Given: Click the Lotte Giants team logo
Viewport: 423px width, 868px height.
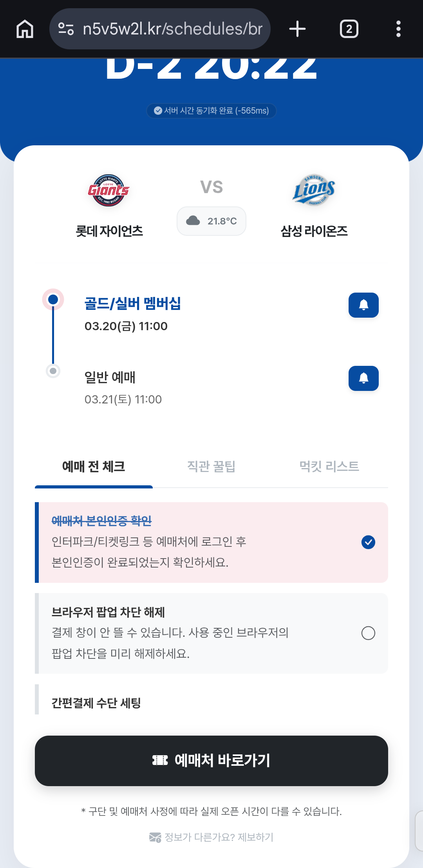Looking at the screenshot, I should (x=109, y=190).
